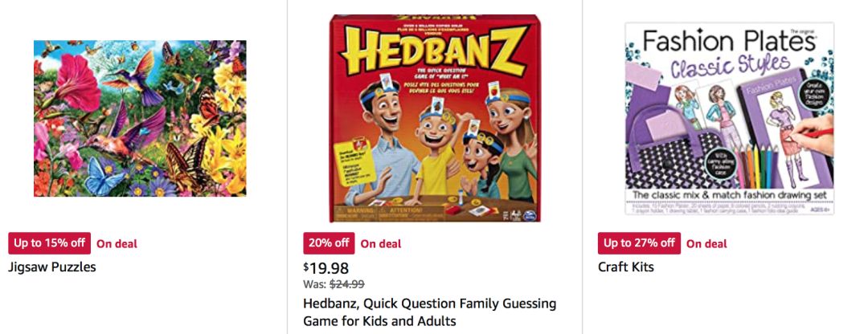
Task: Select 'On deal' label beside 20% off
Action: click(381, 244)
